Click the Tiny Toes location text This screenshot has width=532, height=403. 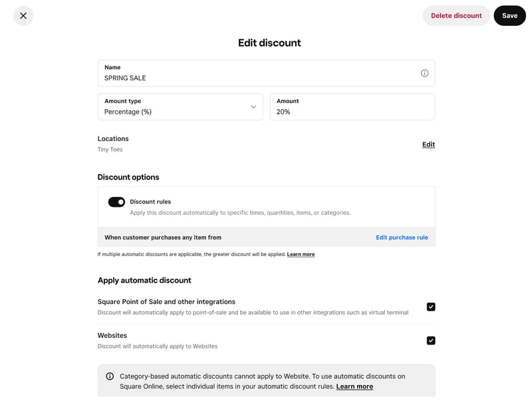[110, 150]
